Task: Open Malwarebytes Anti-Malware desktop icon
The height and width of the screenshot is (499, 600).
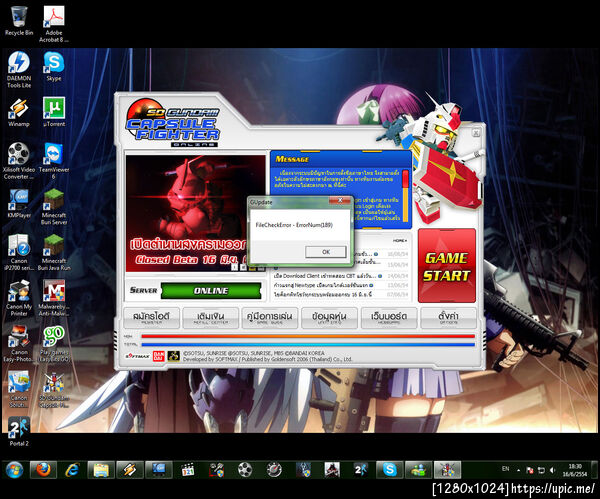Action: coord(54,298)
